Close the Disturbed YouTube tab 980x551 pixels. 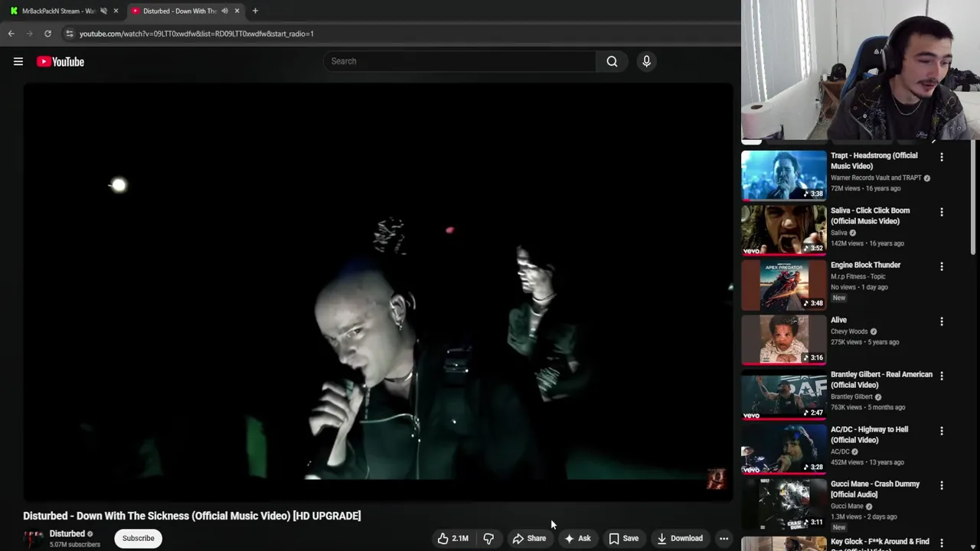click(237, 11)
